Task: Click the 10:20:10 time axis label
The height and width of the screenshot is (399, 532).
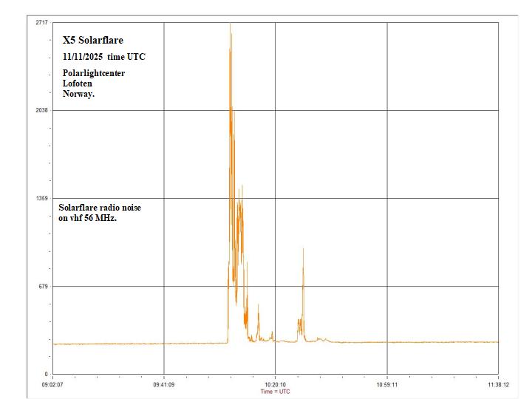Action: click(x=274, y=384)
